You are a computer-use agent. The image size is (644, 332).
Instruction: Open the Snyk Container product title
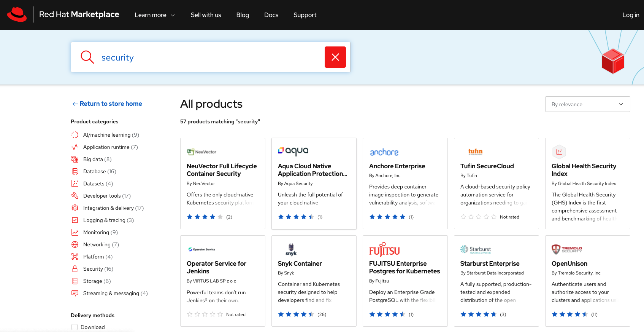300,263
